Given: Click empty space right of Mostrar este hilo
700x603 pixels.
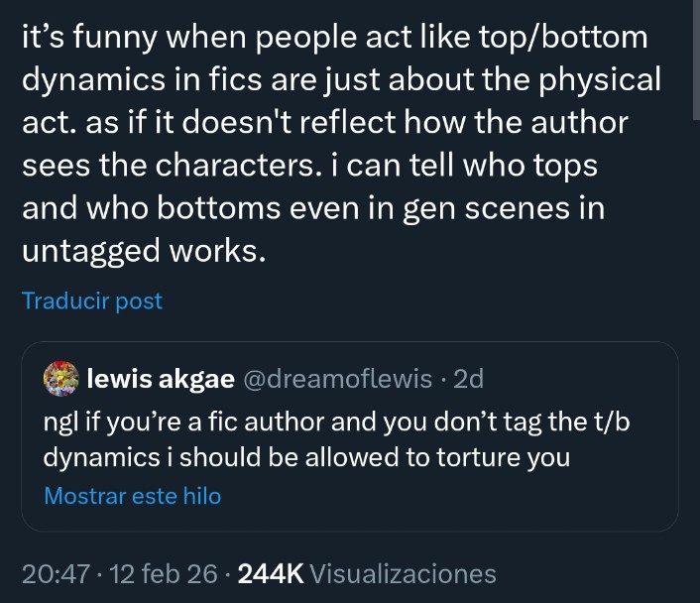Looking at the screenshot, I should point(446,495).
